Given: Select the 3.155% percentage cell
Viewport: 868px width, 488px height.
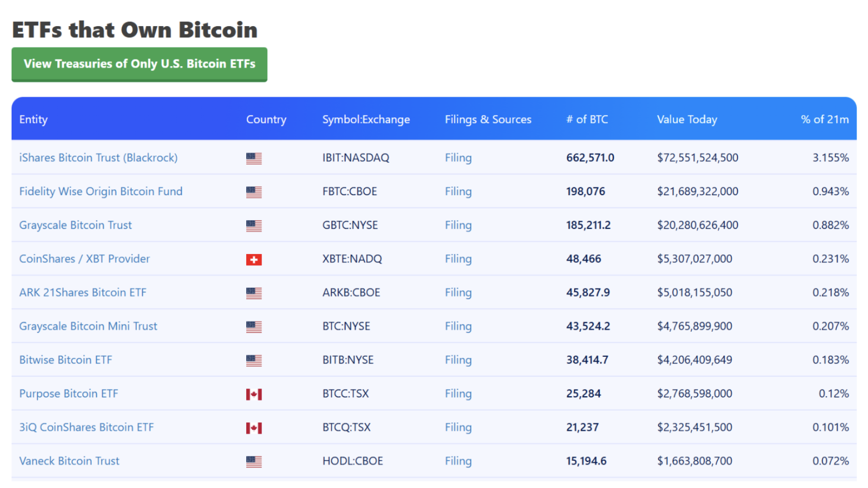Looking at the screenshot, I should coord(831,158).
